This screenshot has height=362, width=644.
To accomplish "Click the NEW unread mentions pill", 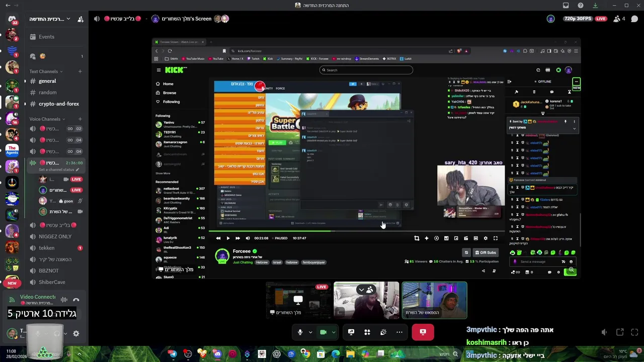I will click(12, 283).
